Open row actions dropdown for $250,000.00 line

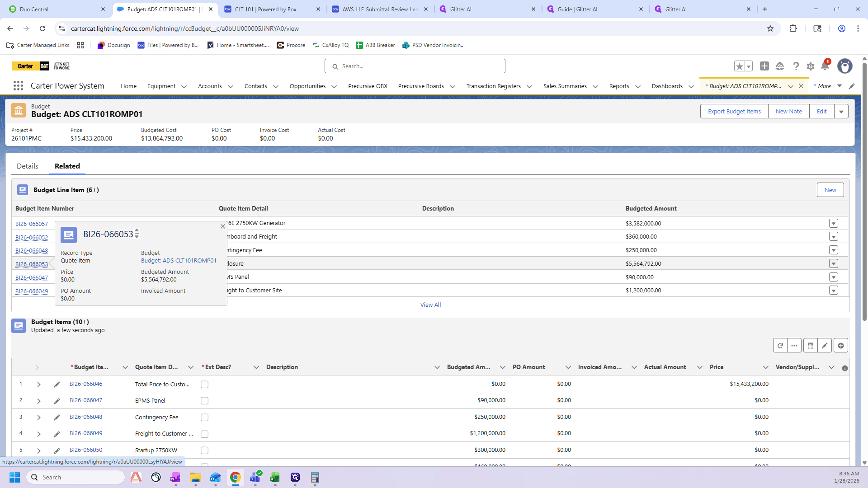(x=834, y=250)
